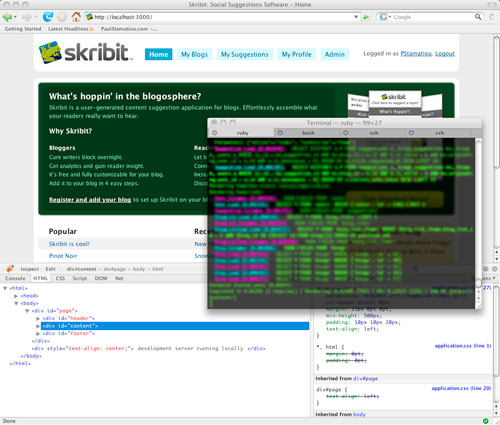500x425 pixels.
Task: Open the Firebug Net tab
Action: click(x=119, y=278)
